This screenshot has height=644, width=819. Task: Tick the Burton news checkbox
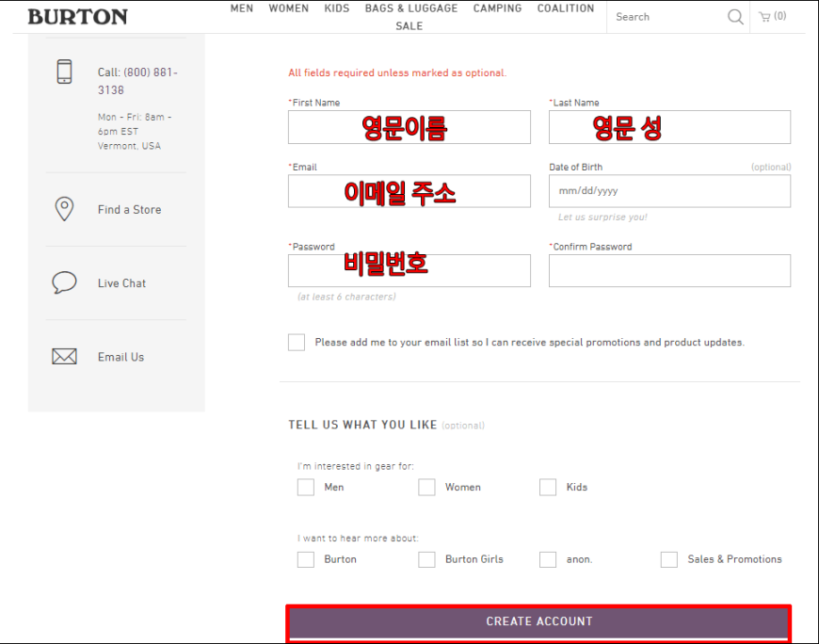[306, 559]
